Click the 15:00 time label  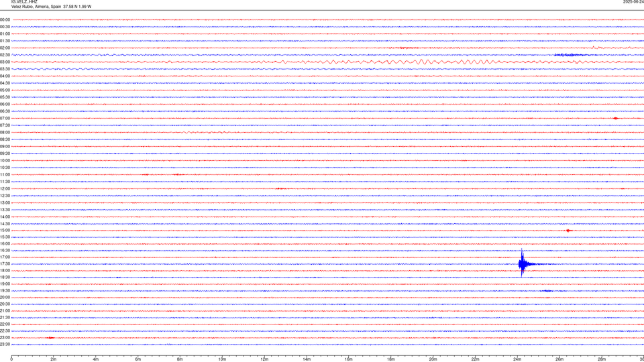pos(5,230)
